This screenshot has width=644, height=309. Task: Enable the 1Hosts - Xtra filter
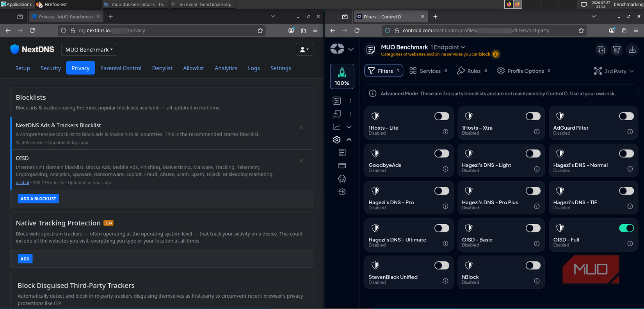coord(533,116)
